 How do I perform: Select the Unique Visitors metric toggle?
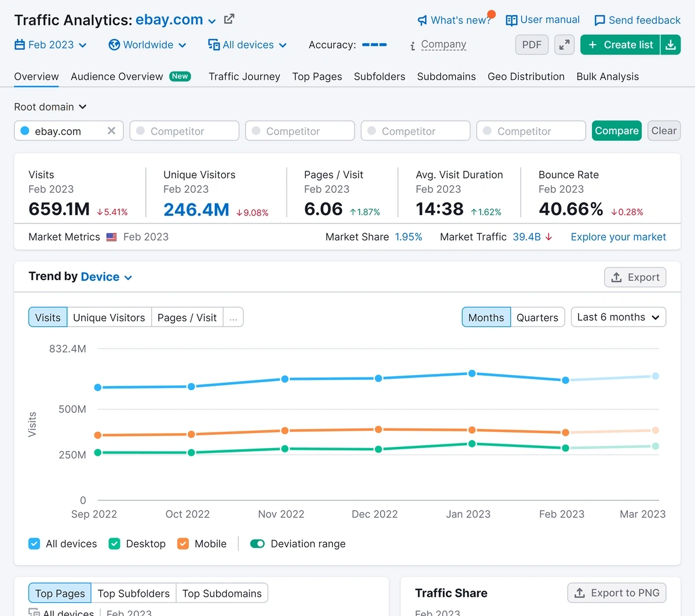coord(109,317)
